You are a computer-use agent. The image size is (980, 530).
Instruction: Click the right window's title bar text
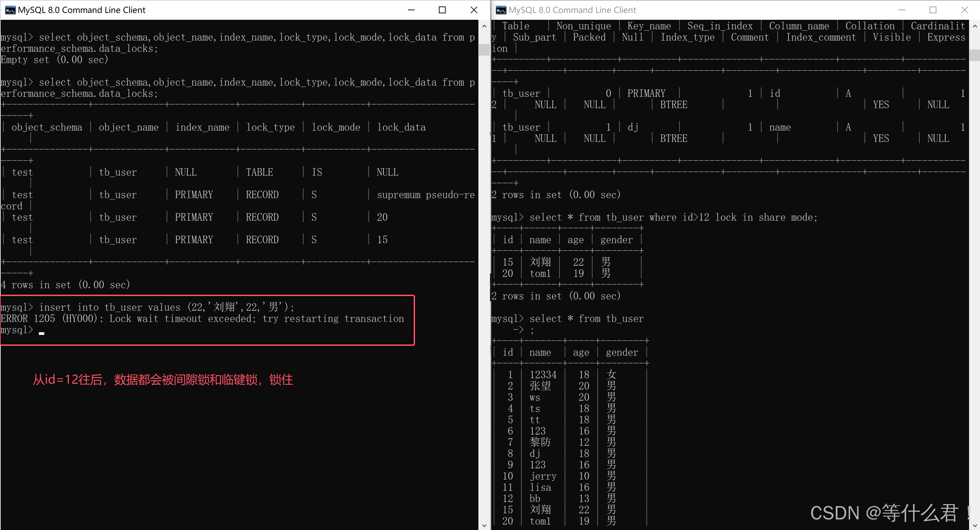[x=572, y=10]
